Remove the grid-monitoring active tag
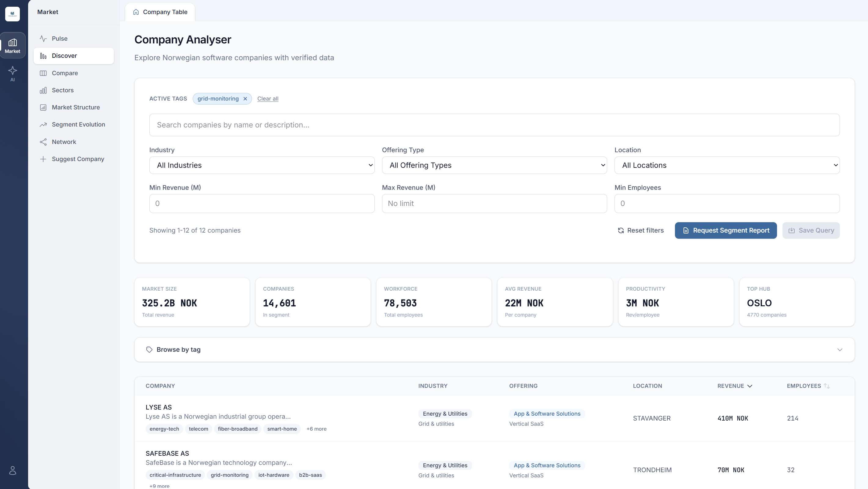The height and width of the screenshot is (489, 868). pyautogui.click(x=245, y=99)
